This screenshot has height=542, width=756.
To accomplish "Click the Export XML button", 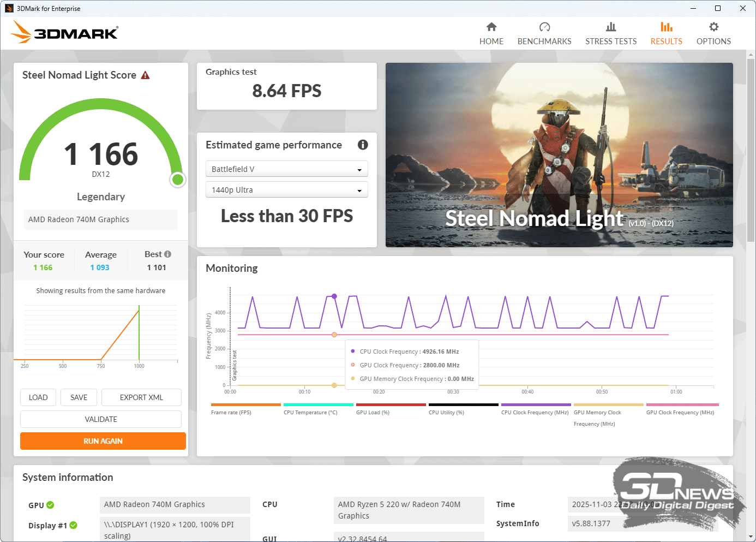I will point(141,397).
